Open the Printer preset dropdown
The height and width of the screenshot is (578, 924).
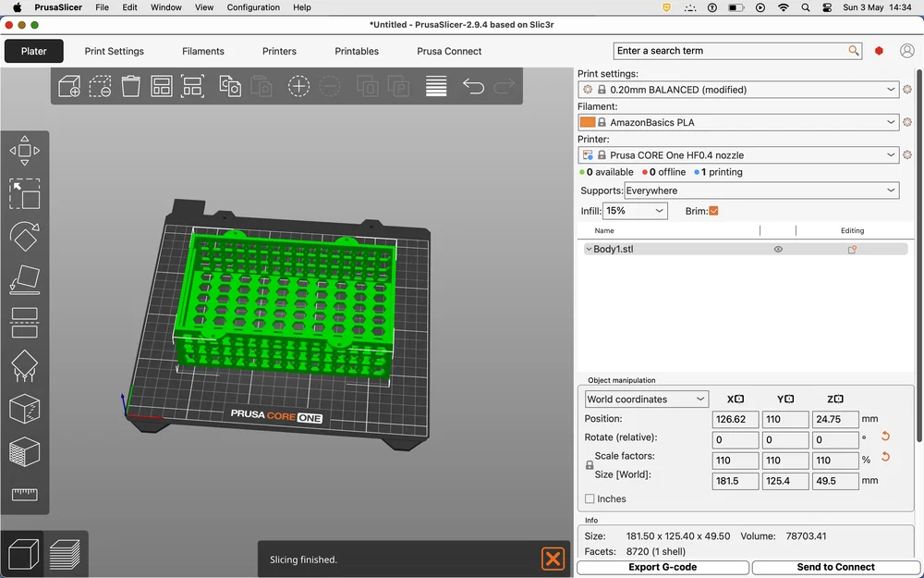click(738, 155)
